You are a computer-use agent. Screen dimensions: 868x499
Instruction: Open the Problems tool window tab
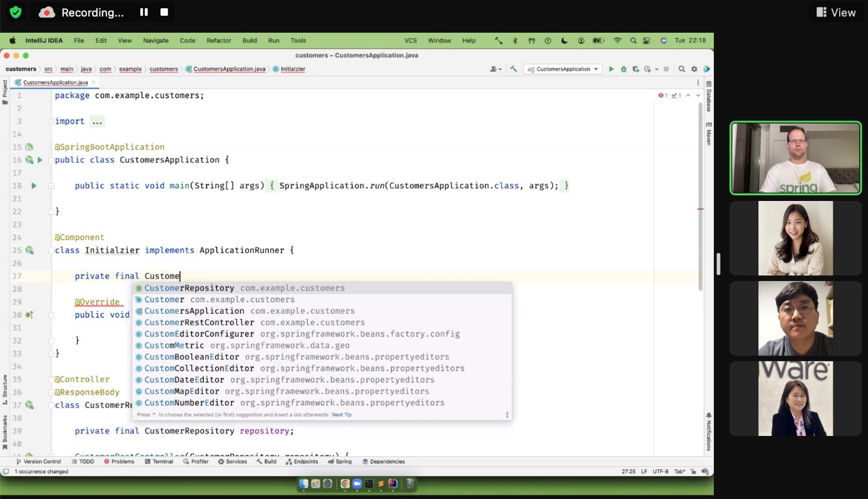coord(119,461)
